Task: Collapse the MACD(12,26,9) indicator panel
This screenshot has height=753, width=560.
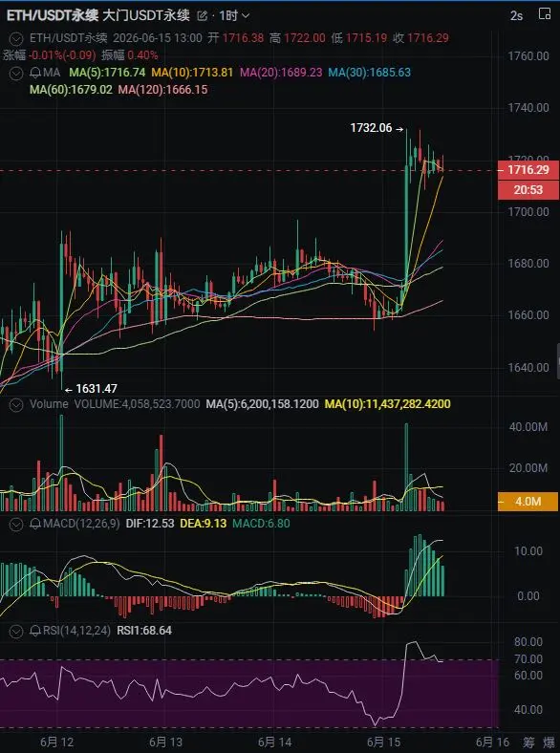Action: [x=16, y=524]
